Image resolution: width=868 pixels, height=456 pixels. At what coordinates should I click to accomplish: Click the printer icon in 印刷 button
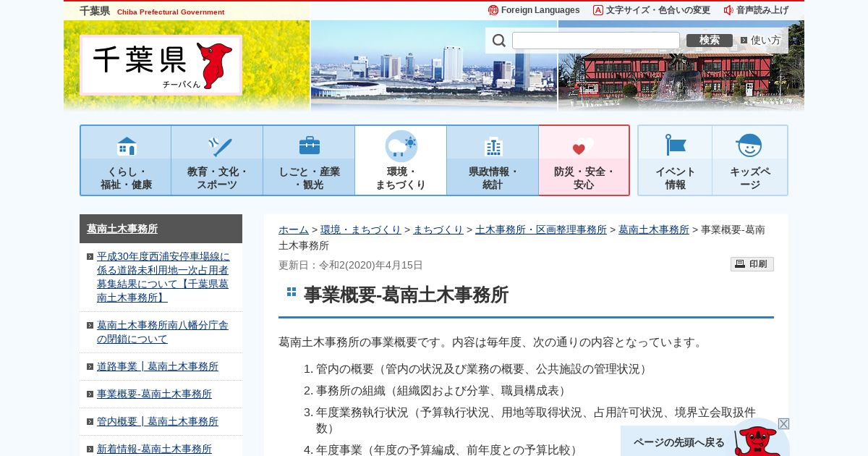(x=740, y=264)
